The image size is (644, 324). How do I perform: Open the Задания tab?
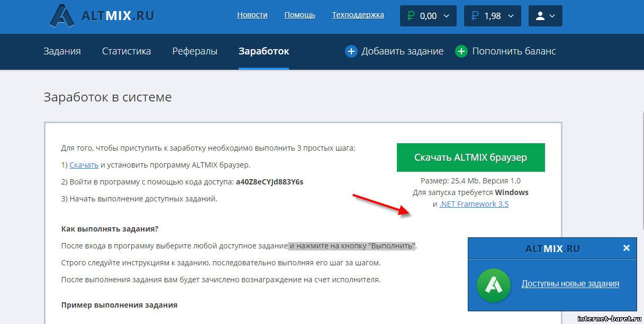pyautogui.click(x=62, y=51)
